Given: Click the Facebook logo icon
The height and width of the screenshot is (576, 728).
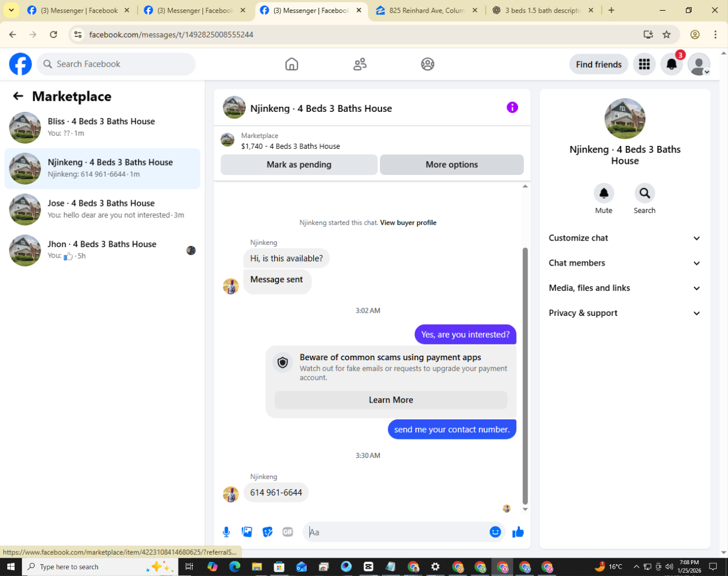Looking at the screenshot, I should click(21, 64).
